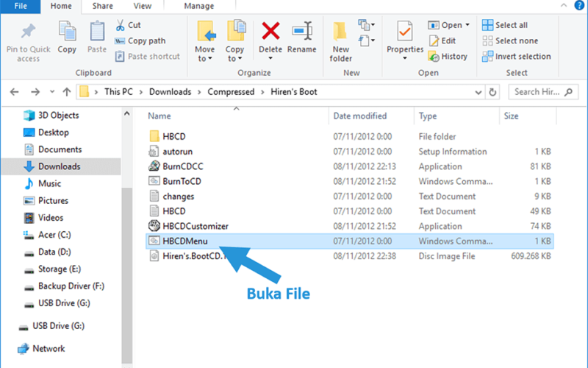Click the New folder icon
Viewport: 588px width, 368px height.
(340, 32)
